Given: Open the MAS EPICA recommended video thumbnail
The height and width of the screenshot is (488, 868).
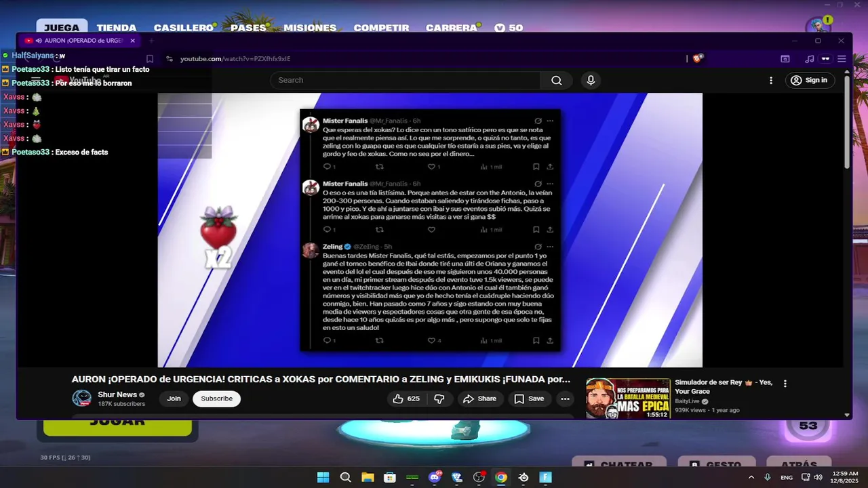Looking at the screenshot, I should 628,399.
